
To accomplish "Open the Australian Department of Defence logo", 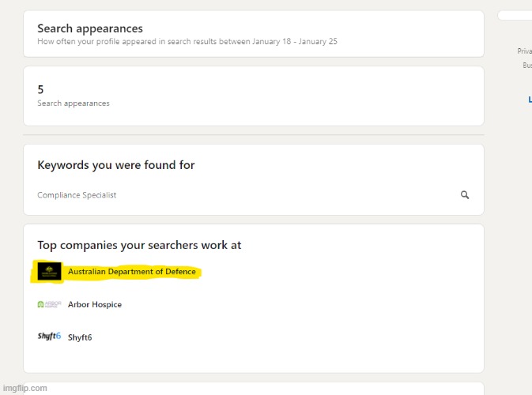I will click(49, 271).
